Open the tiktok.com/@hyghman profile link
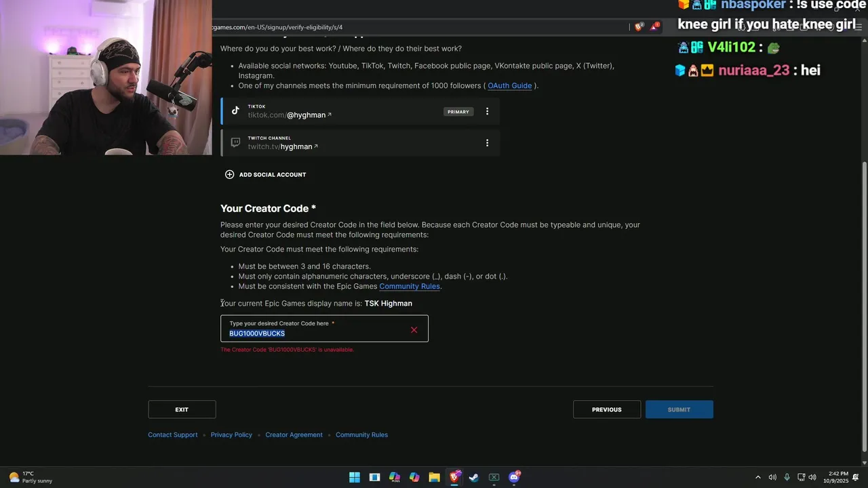This screenshot has height=488, width=868. pyautogui.click(x=290, y=115)
